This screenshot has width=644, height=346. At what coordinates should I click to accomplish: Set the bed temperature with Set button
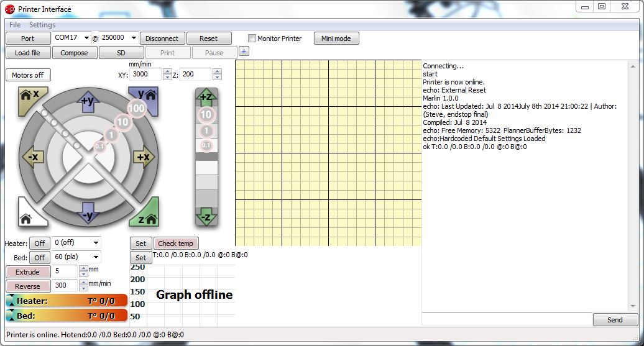[141, 258]
